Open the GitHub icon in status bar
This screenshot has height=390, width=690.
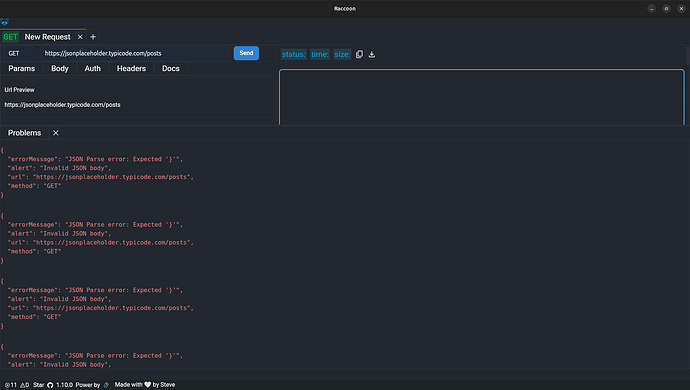click(x=50, y=385)
